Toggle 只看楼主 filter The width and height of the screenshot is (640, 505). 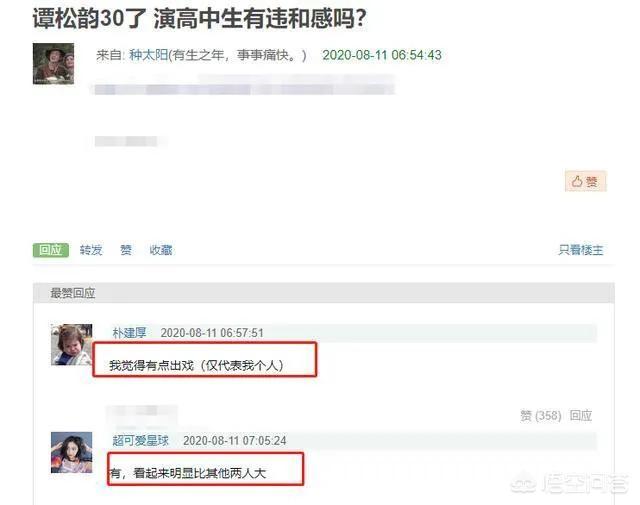pos(581,250)
